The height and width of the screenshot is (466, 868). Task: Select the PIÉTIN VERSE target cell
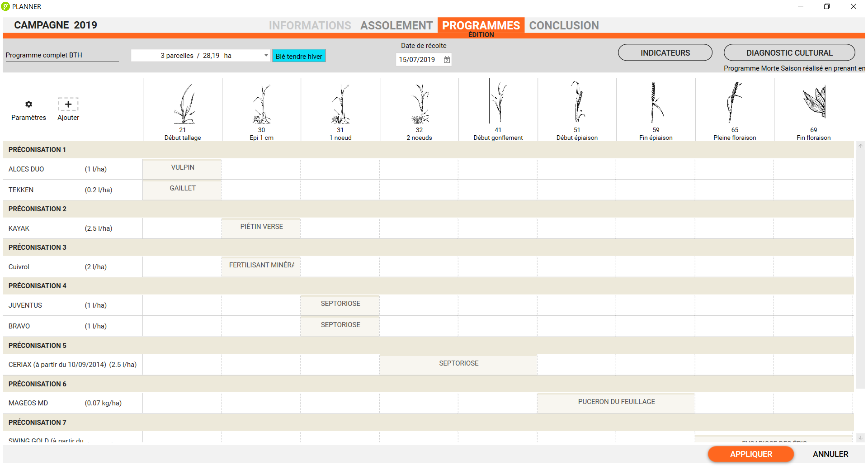261,228
